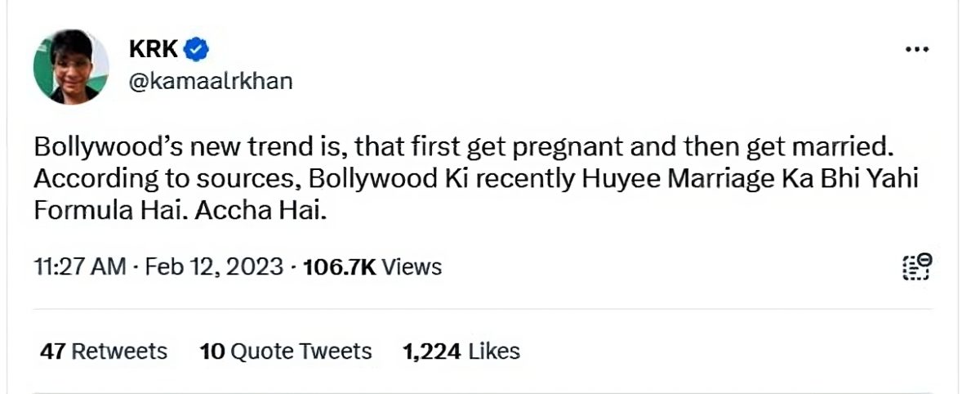Click the hidden replies icon right of views

[x=917, y=267]
